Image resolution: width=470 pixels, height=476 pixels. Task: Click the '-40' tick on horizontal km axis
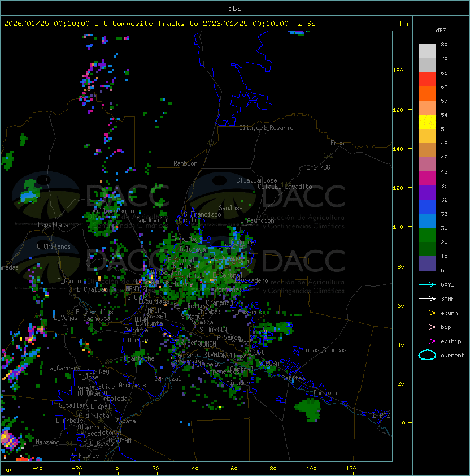pos(37,469)
